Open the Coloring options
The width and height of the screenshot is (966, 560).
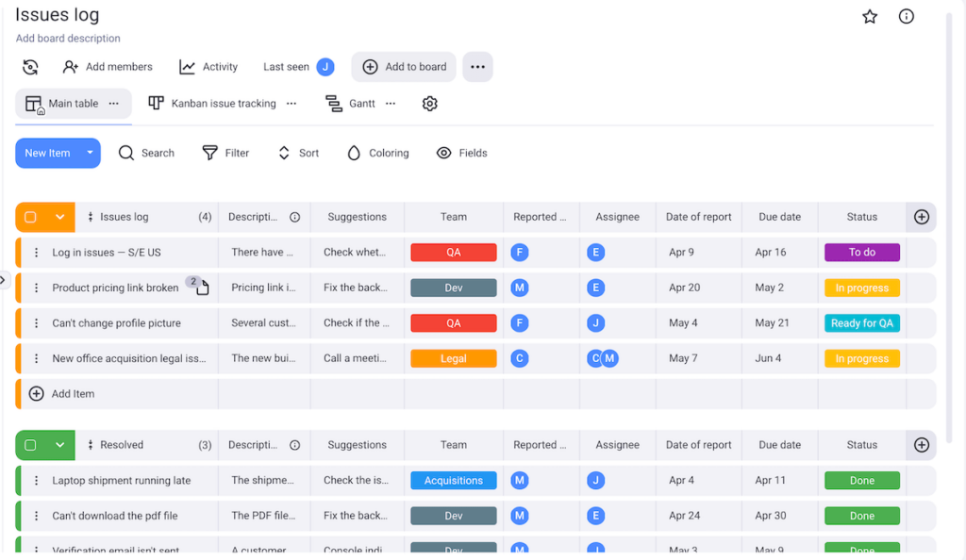[x=377, y=152]
